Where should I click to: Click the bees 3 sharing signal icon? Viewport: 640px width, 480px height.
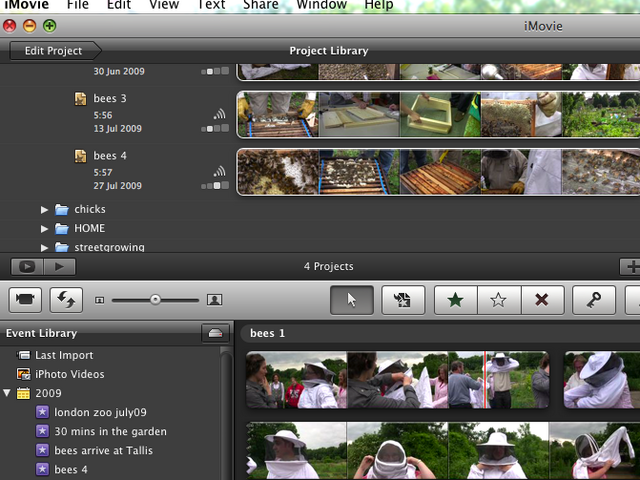[x=220, y=114]
